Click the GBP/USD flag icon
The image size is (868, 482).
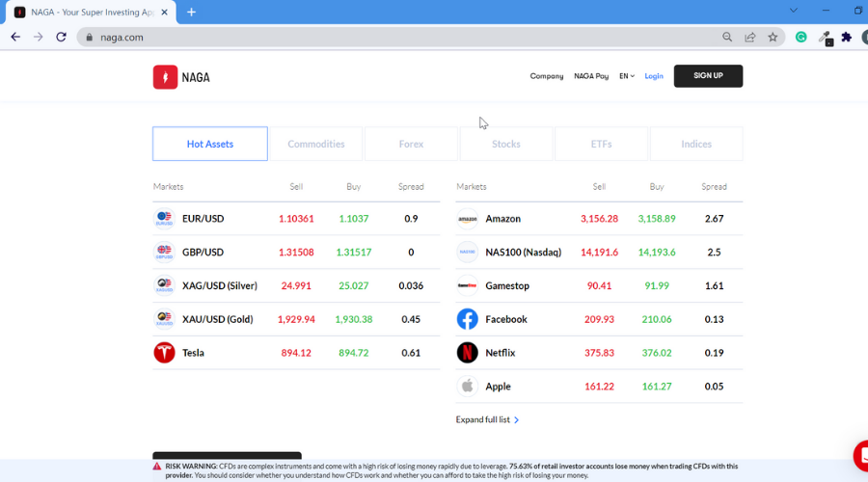tap(164, 252)
